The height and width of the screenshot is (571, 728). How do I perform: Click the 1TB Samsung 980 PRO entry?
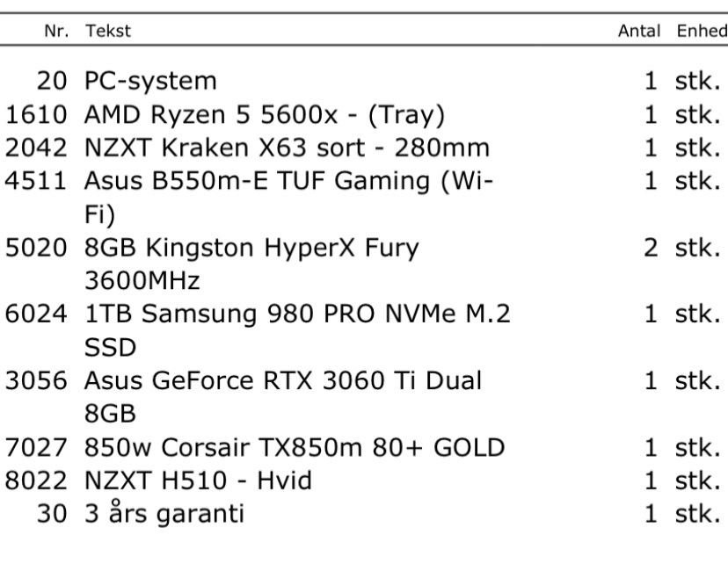click(297, 314)
